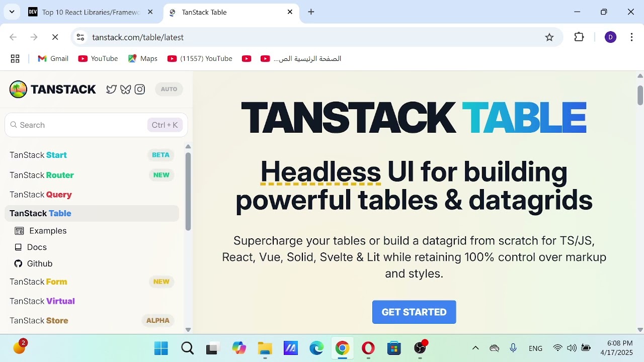This screenshot has height=362, width=644.
Task: Click sidebar scroll up arrow
Action: (188, 147)
